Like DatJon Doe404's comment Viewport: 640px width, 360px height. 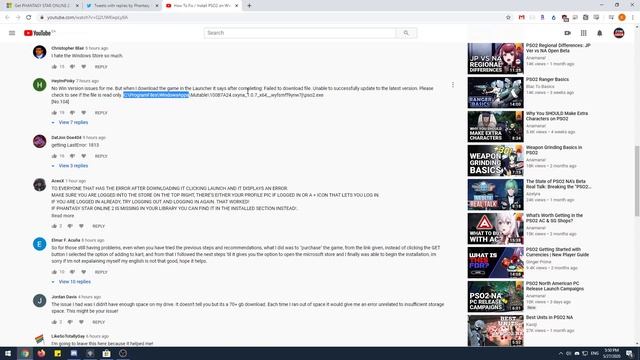coord(54,156)
